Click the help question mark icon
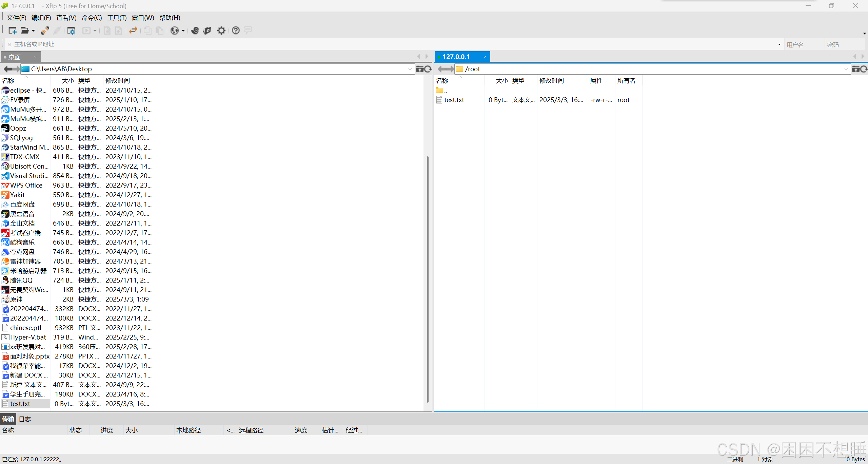 pyautogui.click(x=236, y=31)
